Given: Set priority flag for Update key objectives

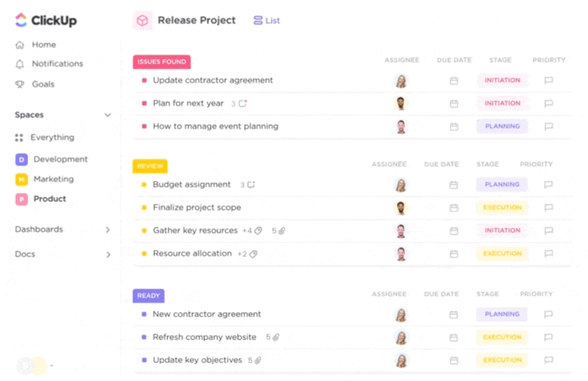Looking at the screenshot, I should click(549, 361).
